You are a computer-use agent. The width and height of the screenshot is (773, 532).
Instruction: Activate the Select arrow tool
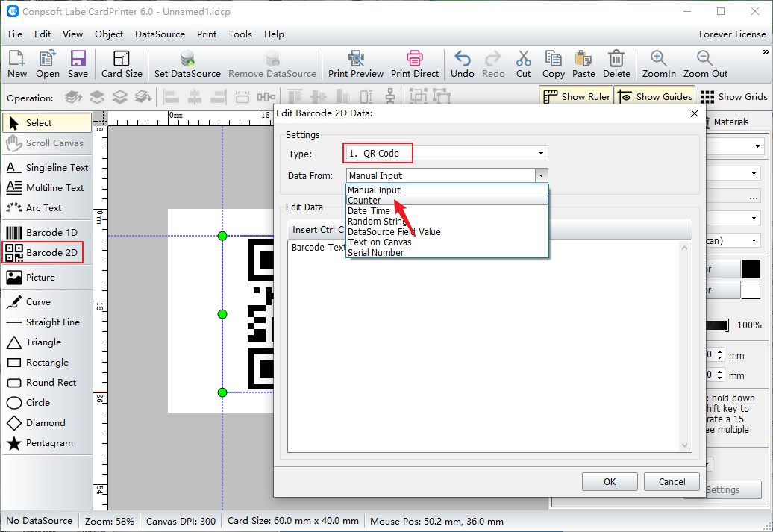(47, 123)
